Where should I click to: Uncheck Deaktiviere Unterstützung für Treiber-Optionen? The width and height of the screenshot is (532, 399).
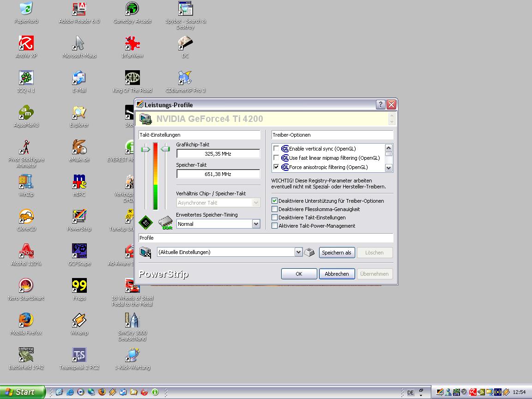click(274, 201)
